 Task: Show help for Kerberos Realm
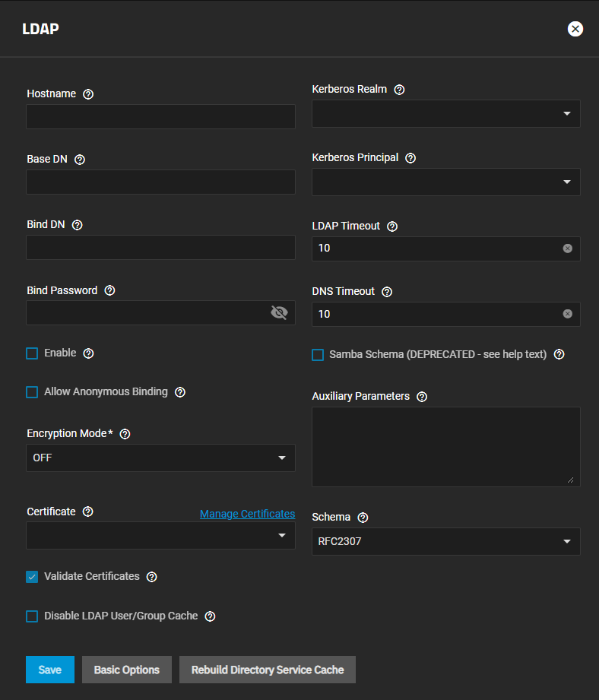click(400, 90)
